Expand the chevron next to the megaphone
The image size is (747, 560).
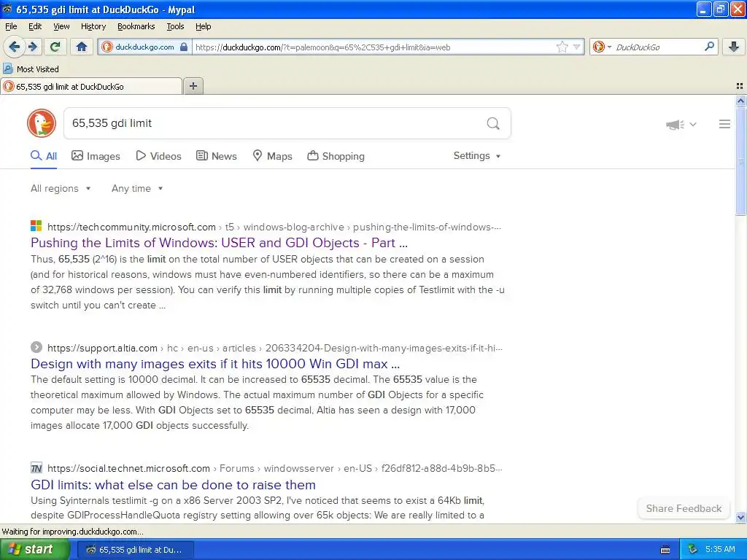click(693, 125)
